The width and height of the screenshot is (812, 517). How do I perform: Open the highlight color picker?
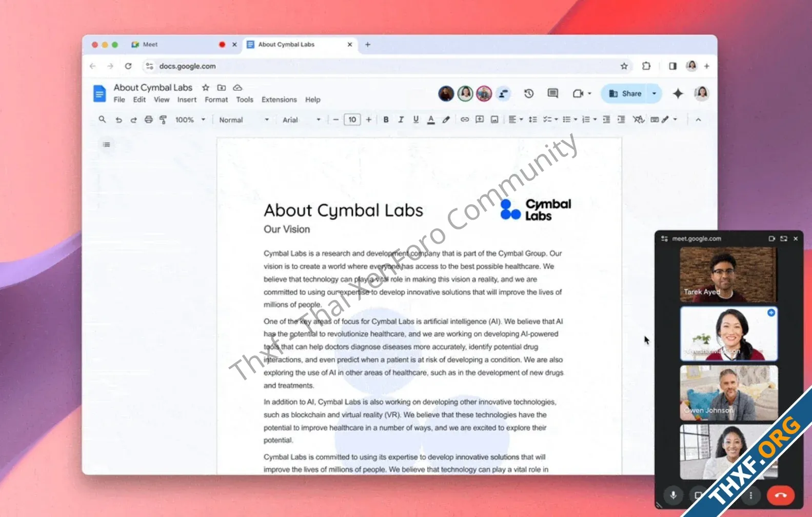[x=446, y=120]
